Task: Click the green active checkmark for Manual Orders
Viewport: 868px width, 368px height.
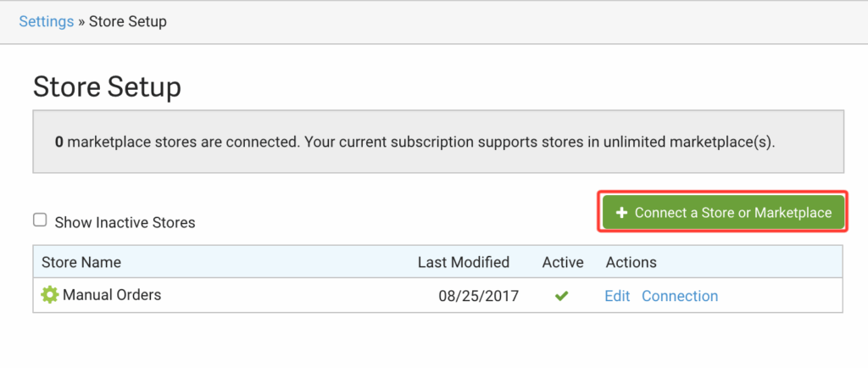Action: [561, 296]
